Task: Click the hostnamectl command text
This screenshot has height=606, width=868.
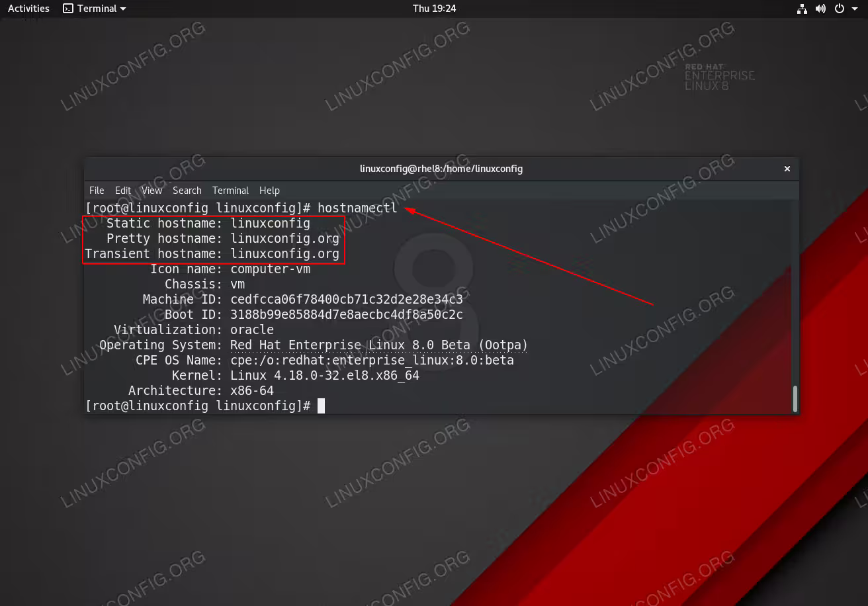Action: 357,208
